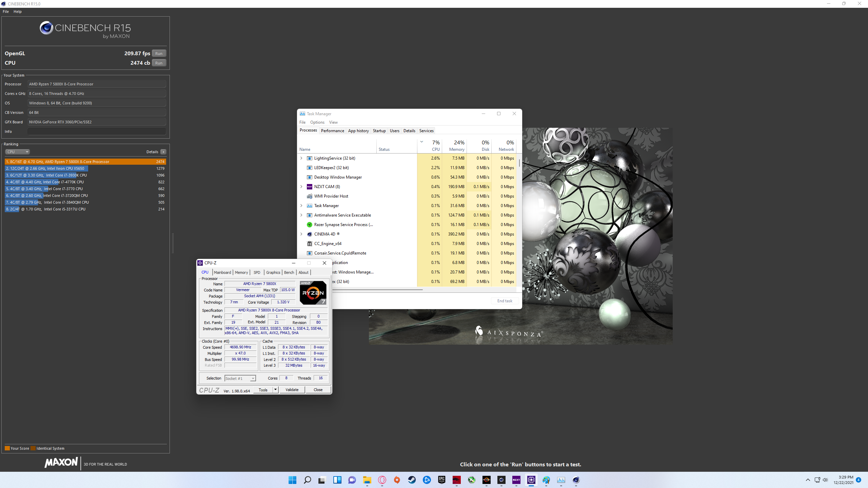Open the Tools dropdown arrow in CPU-Z

[276, 390]
